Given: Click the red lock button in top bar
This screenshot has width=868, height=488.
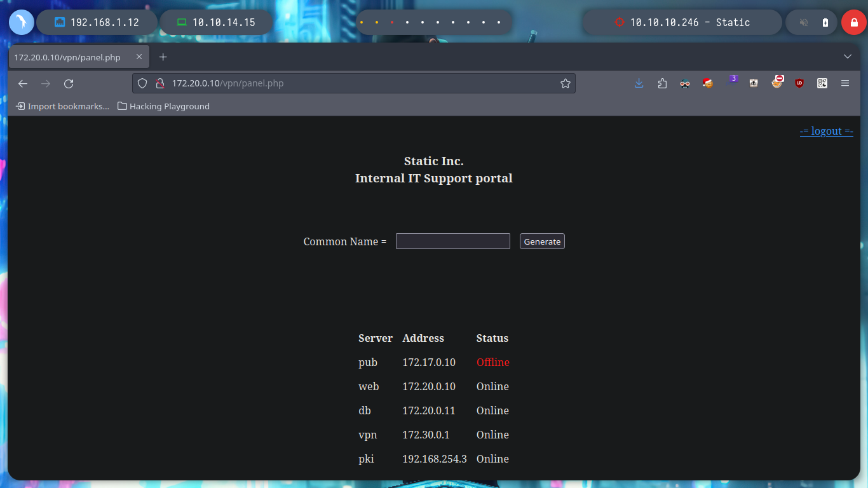Looking at the screenshot, I should (x=854, y=22).
